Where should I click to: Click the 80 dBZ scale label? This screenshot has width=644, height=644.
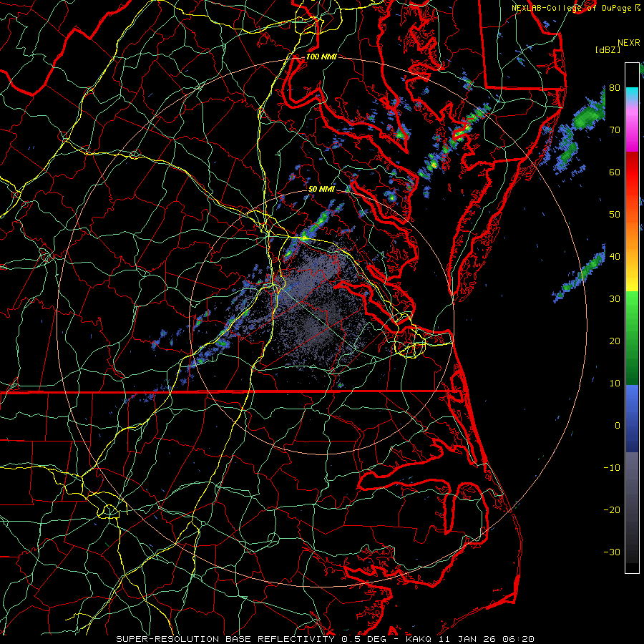coord(615,88)
